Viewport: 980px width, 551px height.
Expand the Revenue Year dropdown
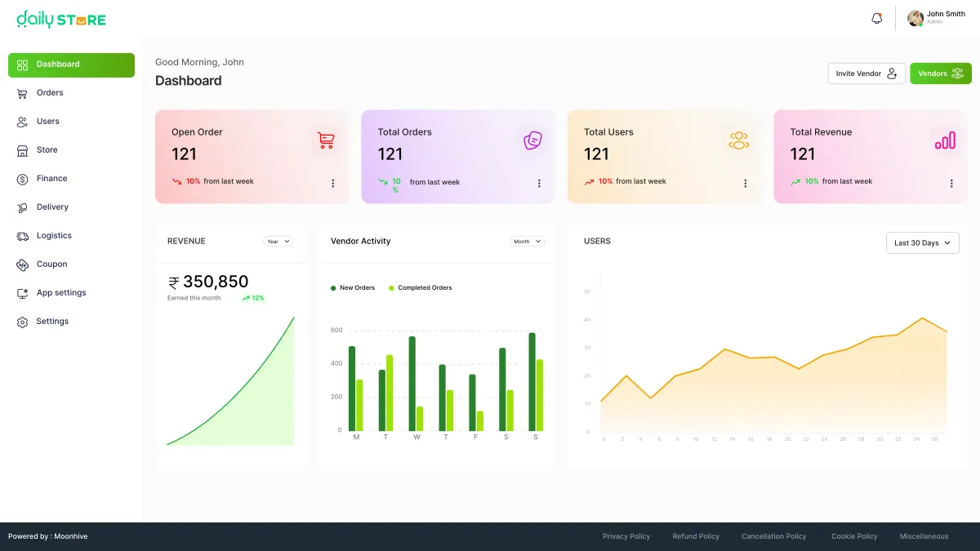tap(278, 242)
